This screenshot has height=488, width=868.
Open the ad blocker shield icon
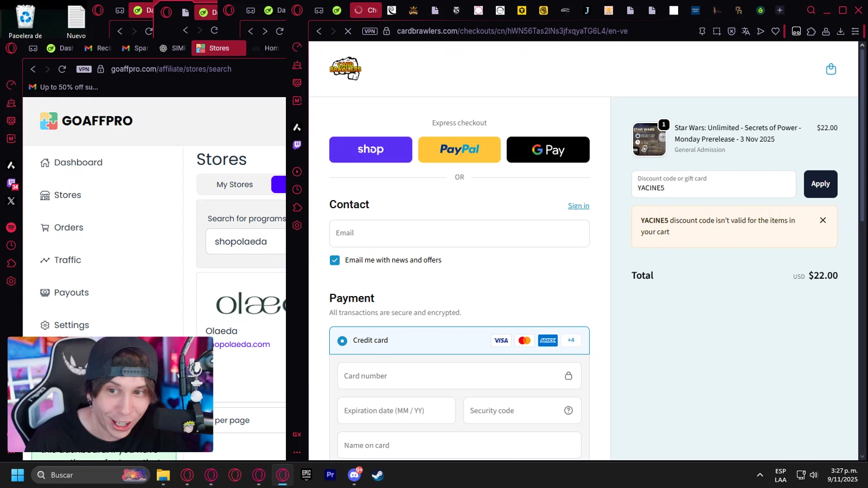click(x=731, y=31)
